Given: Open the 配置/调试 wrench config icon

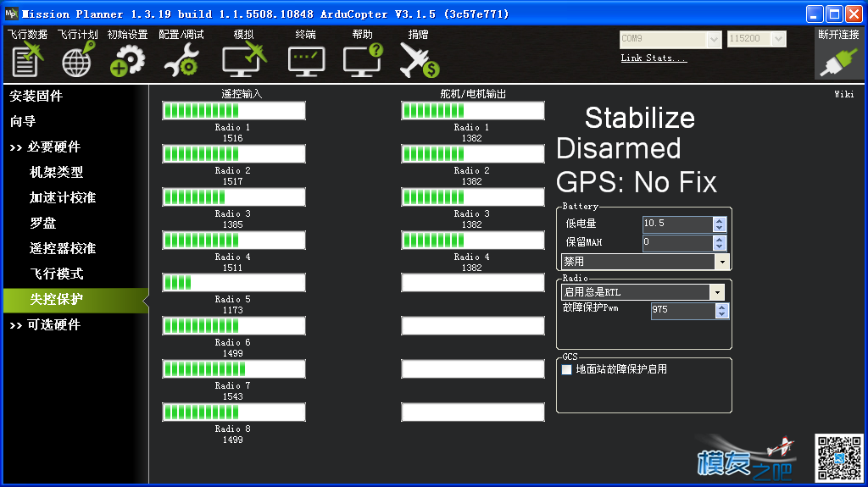Looking at the screenshot, I should 181,60.
